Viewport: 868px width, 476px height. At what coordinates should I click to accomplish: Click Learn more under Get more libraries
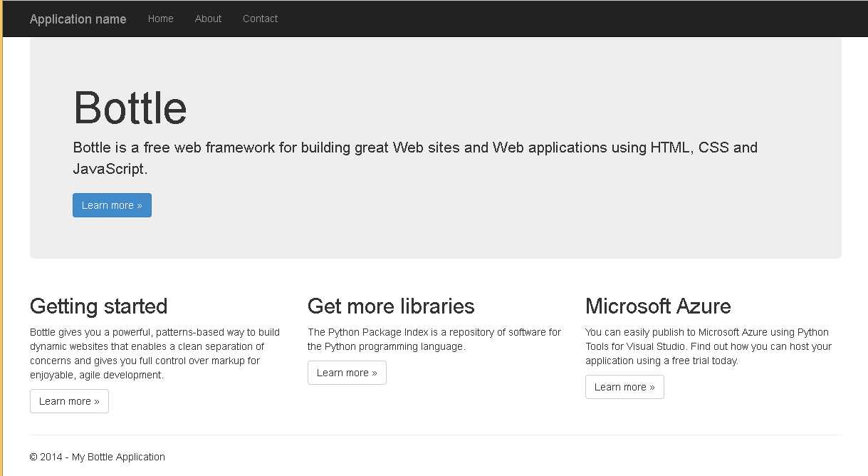(347, 373)
